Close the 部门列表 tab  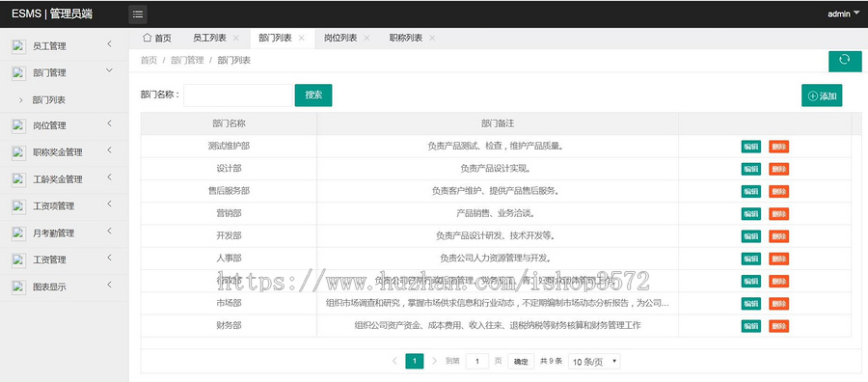coord(301,39)
